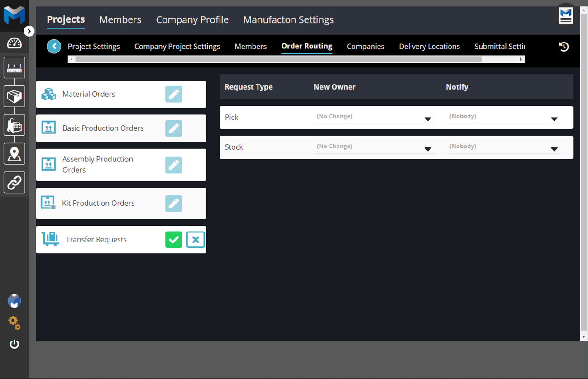The height and width of the screenshot is (379, 588).
Task: Click the planning ruler icon in sidebar
Action: point(14,68)
